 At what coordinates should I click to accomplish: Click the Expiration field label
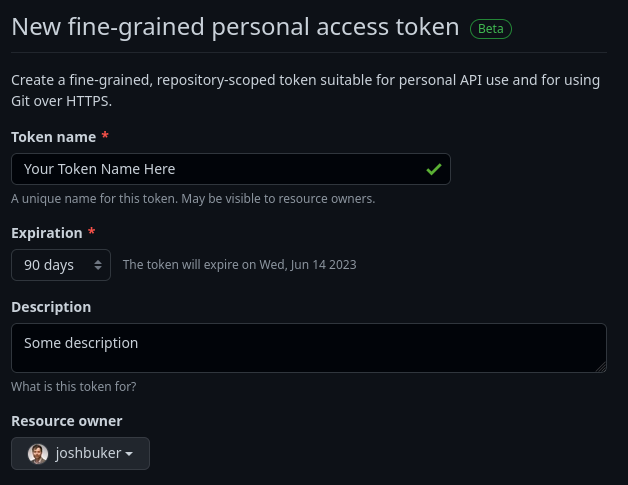pyautogui.click(x=47, y=233)
